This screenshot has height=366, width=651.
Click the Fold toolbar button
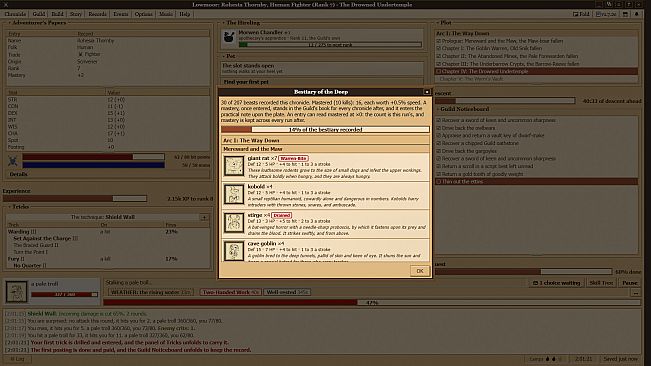[x=581, y=14]
